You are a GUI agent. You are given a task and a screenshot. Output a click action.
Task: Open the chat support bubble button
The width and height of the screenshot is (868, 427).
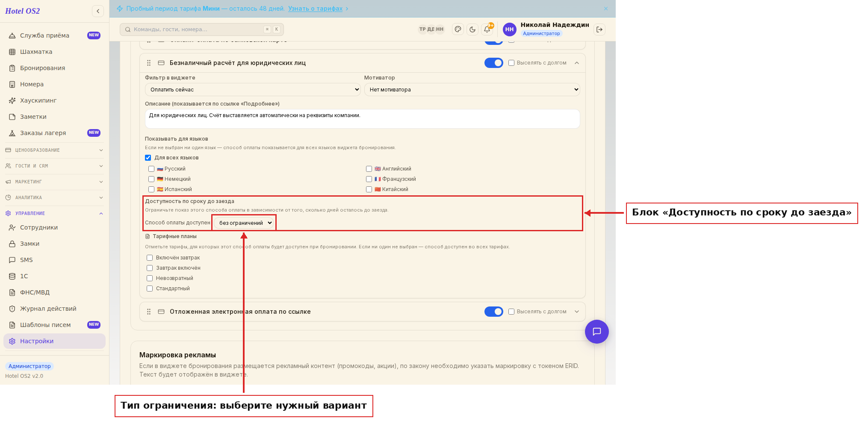[x=597, y=332]
